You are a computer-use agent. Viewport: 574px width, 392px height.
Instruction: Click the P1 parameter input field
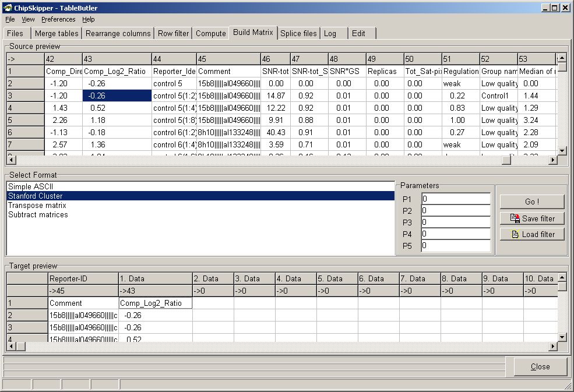click(x=455, y=199)
